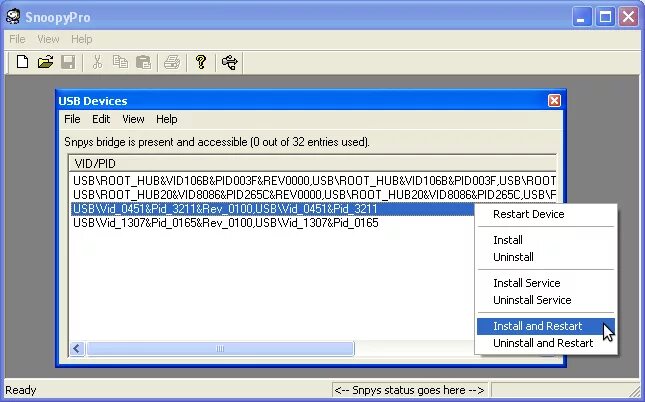
Task: Click the horizontal scrollbar thumb
Action: (x=220, y=349)
